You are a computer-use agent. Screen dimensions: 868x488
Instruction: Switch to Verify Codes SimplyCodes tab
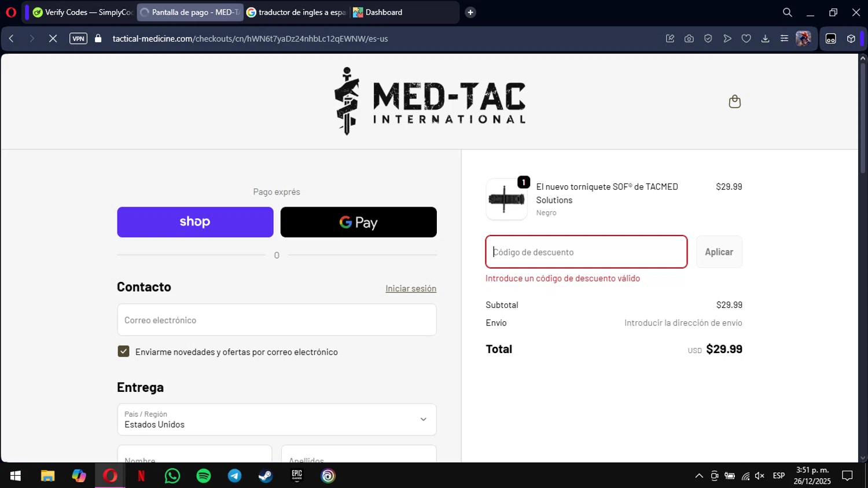click(x=82, y=12)
